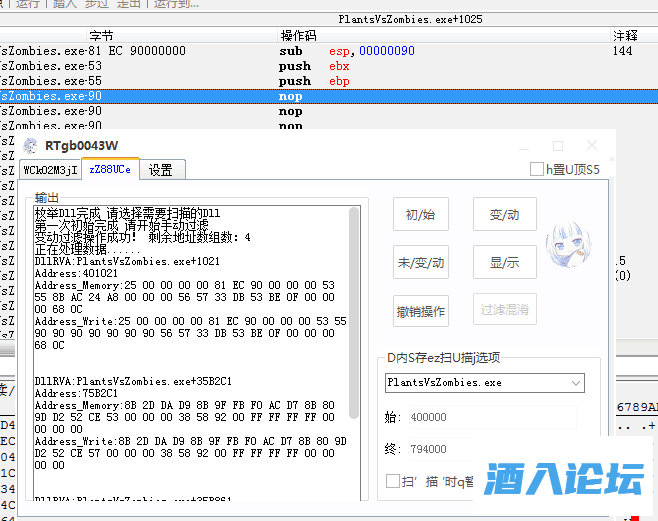The height and width of the screenshot is (521, 658).
Task: Toggle the h置U顶S5 checkbox
Action: click(537, 169)
